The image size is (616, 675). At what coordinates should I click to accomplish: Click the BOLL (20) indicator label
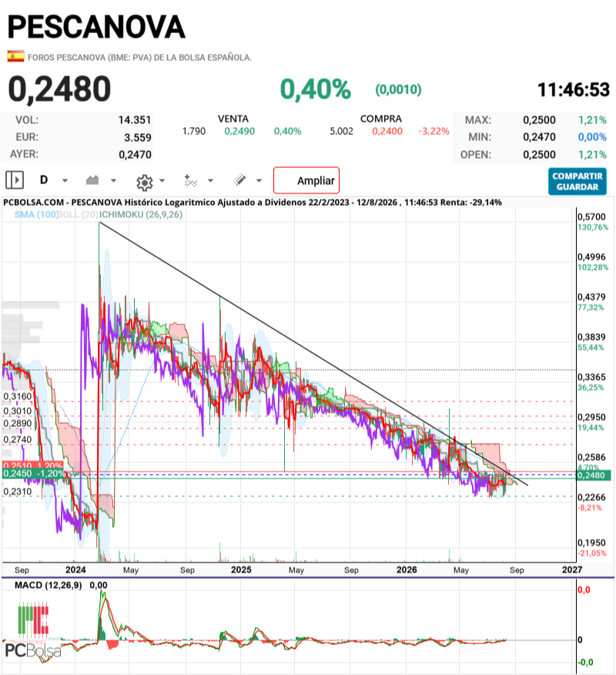(x=78, y=214)
